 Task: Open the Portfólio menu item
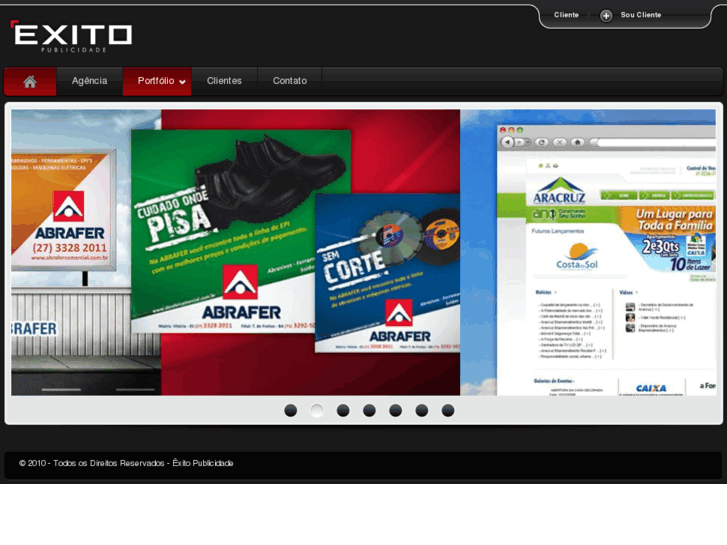point(156,81)
